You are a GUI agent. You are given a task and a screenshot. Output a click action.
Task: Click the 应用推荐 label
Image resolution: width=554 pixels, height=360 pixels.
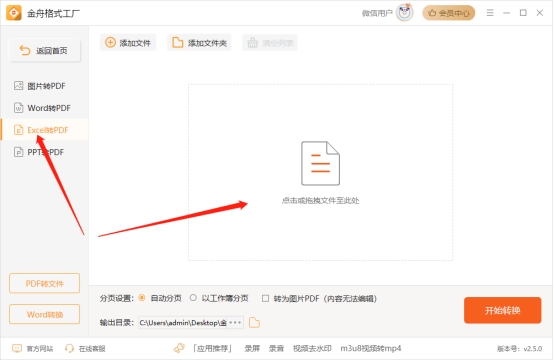pos(212,348)
